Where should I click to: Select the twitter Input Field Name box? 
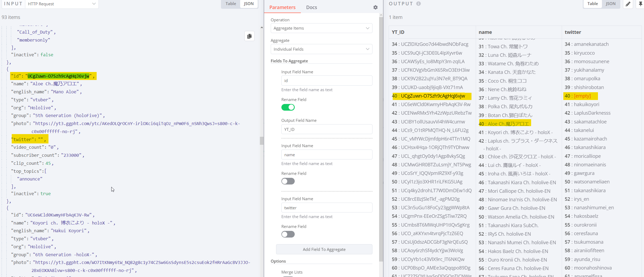326,207
